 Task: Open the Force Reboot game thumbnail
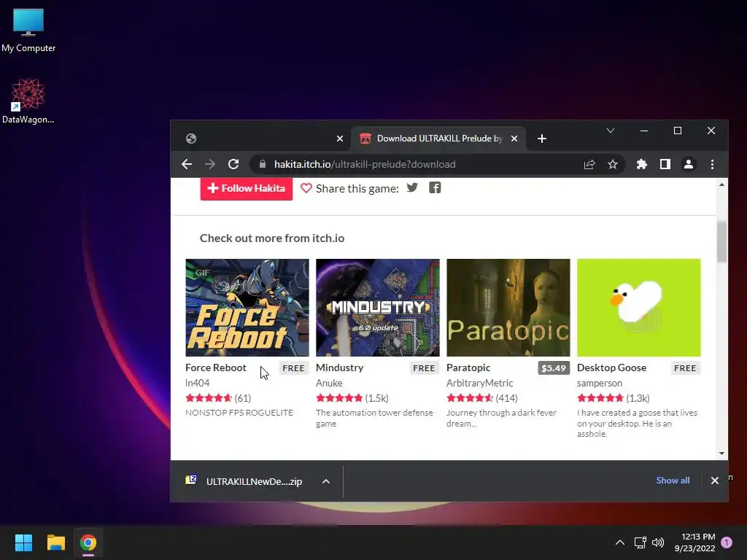[x=247, y=308]
